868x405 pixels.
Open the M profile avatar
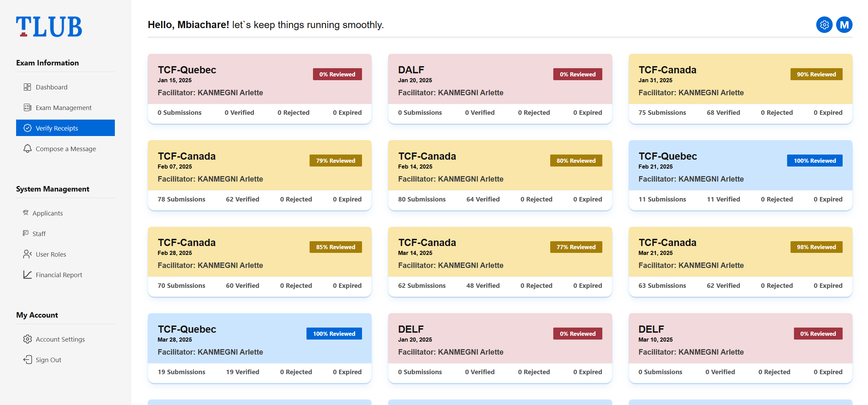coord(844,25)
